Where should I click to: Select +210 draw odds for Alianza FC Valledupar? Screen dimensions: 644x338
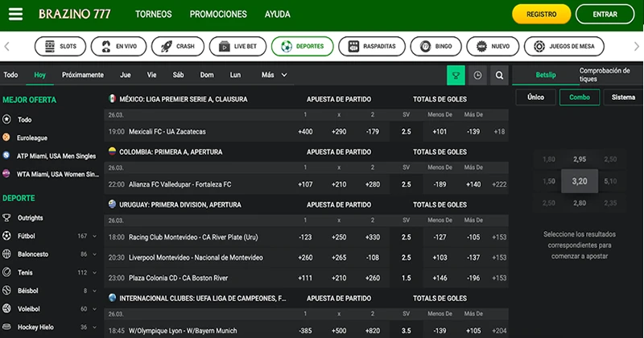pyautogui.click(x=339, y=184)
